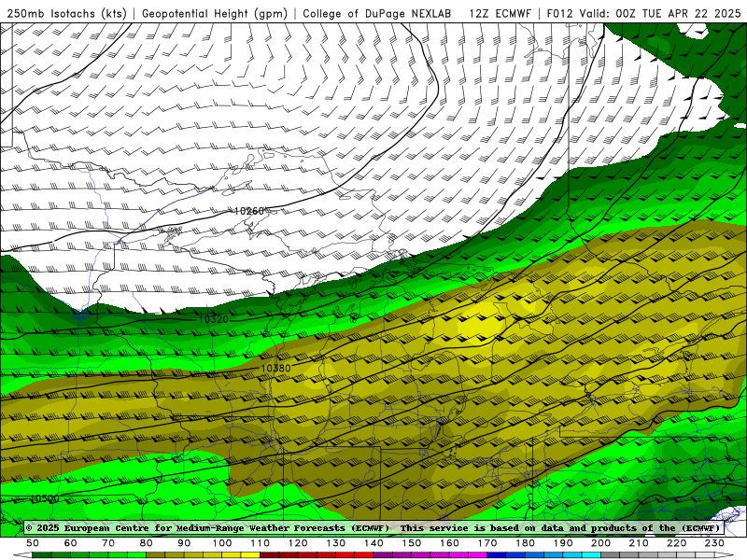
Task: Click the 10320 height contour label
Action: click(214, 319)
